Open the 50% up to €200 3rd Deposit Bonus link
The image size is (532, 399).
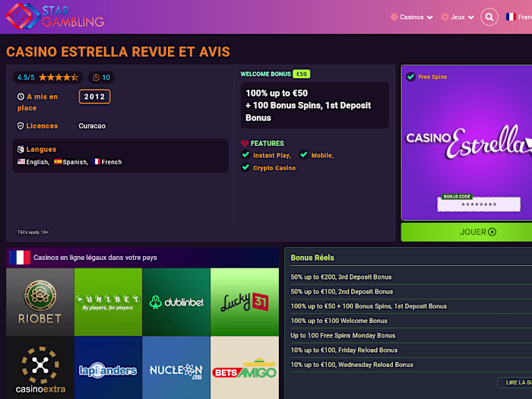(x=341, y=277)
